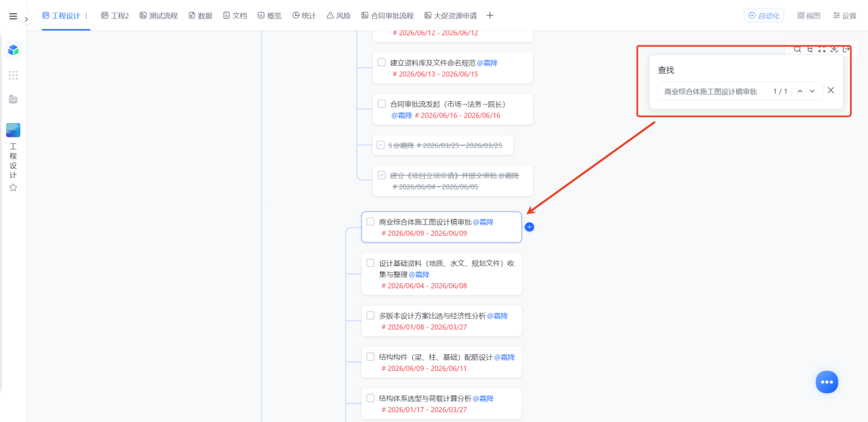The height and width of the screenshot is (422, 868).
Task: Click the export icon in mind map toolbar
Action: (847, 49)
